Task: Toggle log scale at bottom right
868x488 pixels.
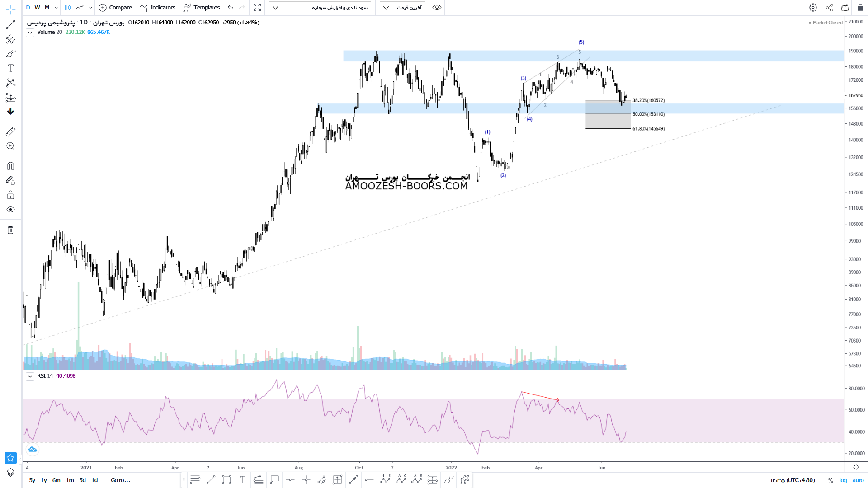Action: click(843, 480)
